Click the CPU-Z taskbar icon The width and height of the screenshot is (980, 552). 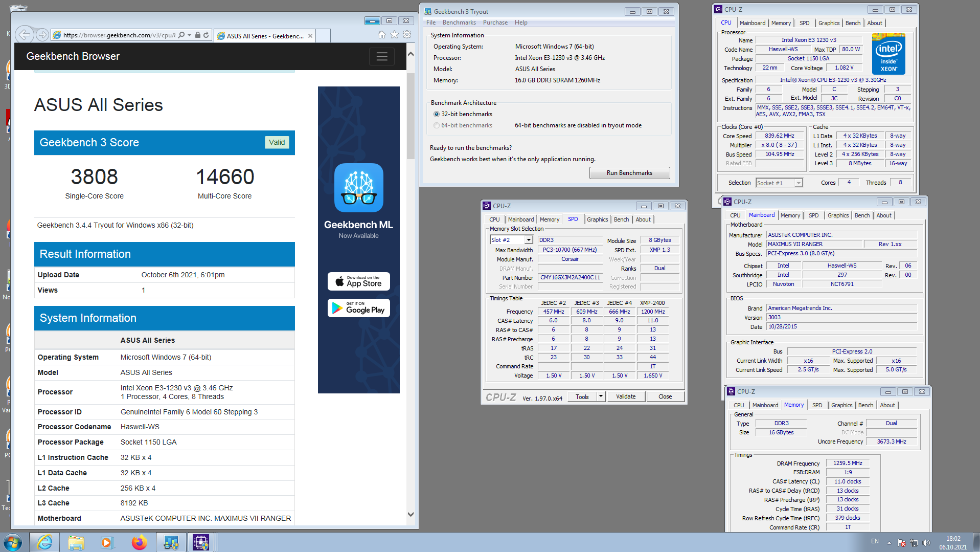point(200,542)
